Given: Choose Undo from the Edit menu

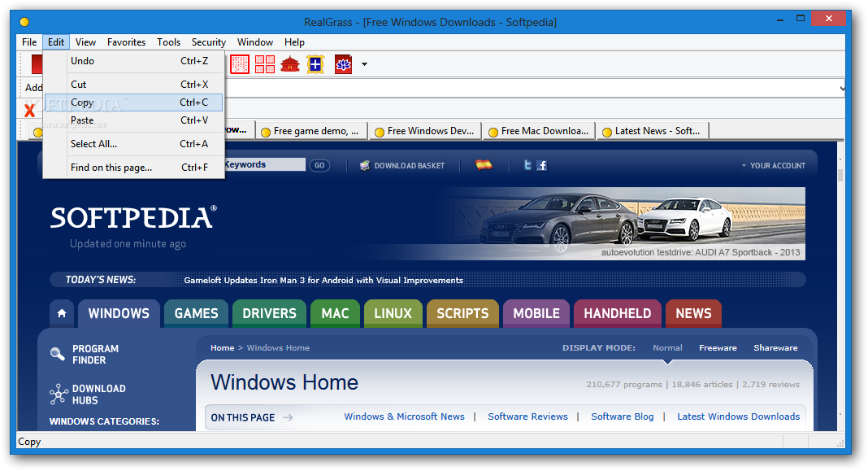Looking at the screenshot, I should (x=133, y=61).
